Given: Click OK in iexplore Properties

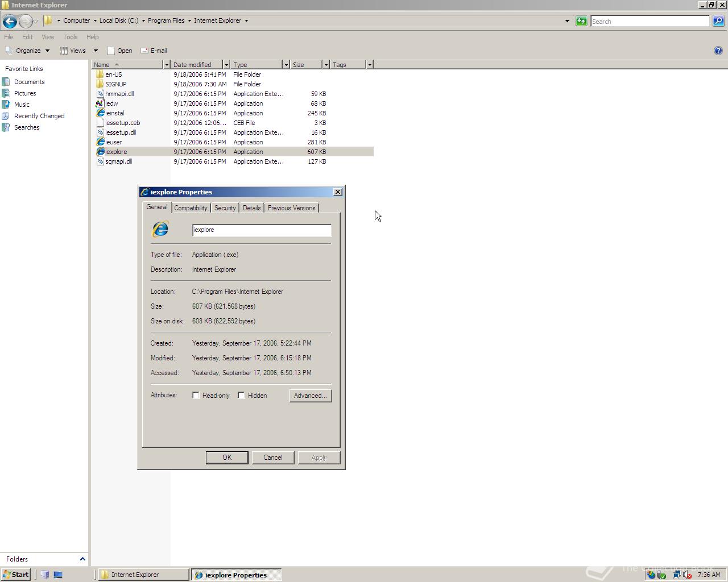Looking at the screenshot, I should (x=227, y=458).
